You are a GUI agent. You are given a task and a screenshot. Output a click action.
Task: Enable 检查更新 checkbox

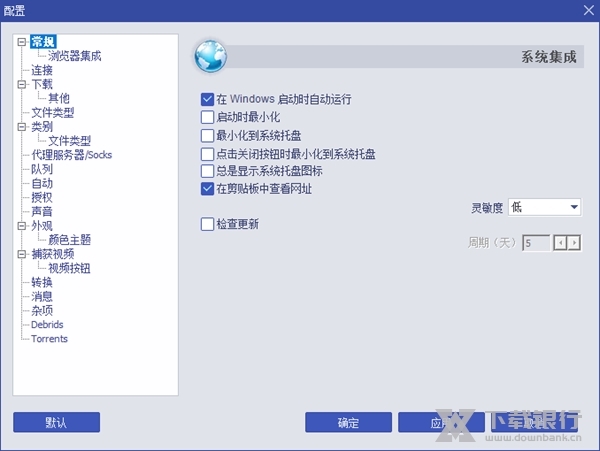point(207,224)
